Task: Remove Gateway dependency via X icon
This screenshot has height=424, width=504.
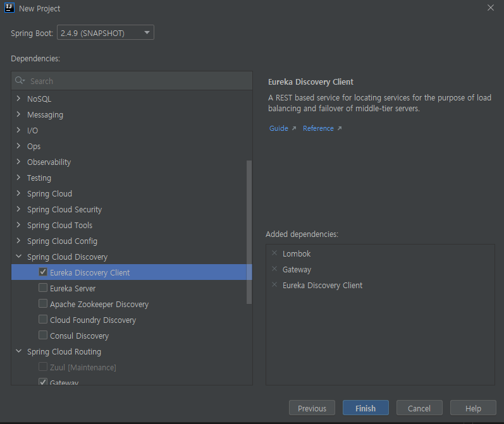Action: 274,269
